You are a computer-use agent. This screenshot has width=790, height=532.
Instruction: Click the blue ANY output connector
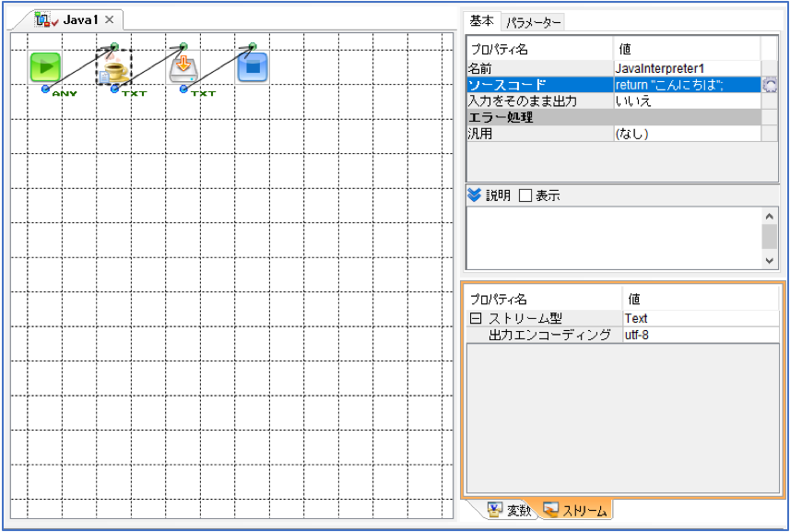(45, 89)
